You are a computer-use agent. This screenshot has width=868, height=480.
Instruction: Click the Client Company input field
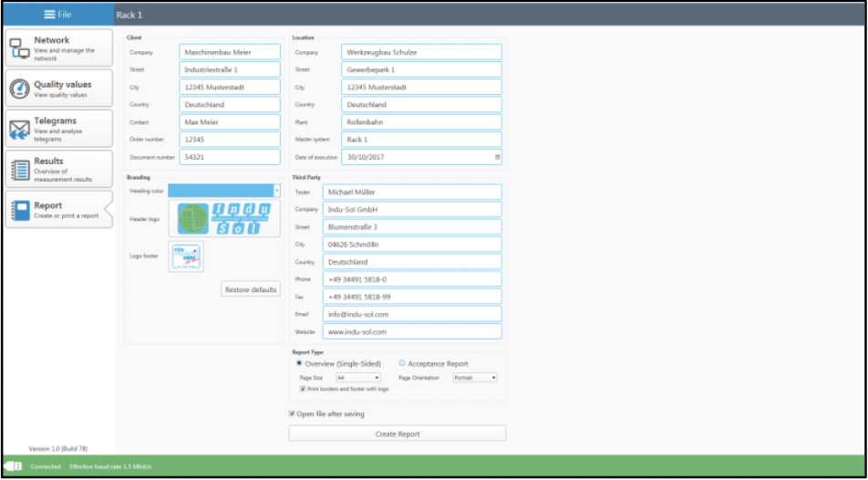tap(230, 52)
